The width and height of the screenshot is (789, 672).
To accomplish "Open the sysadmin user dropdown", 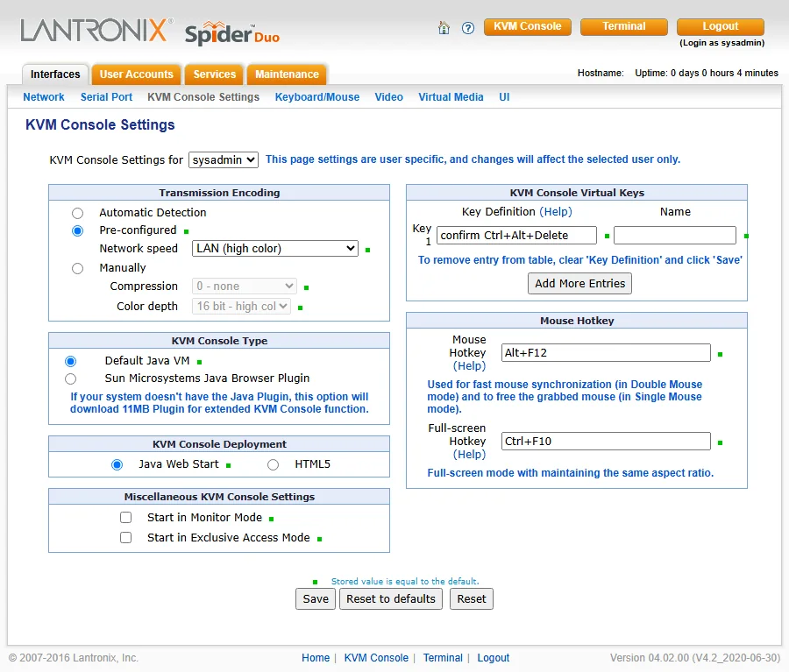I will pos(224,160).
